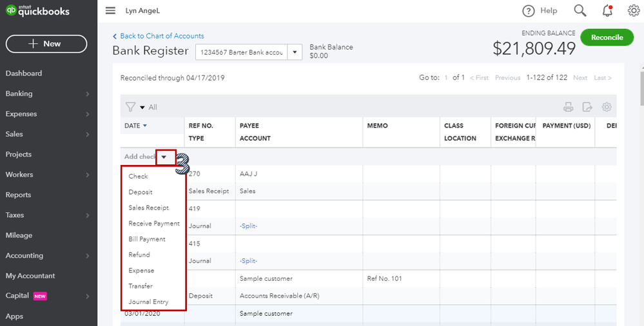
Task: Click the first -Split- account link for ref 419
Action: 248,226
